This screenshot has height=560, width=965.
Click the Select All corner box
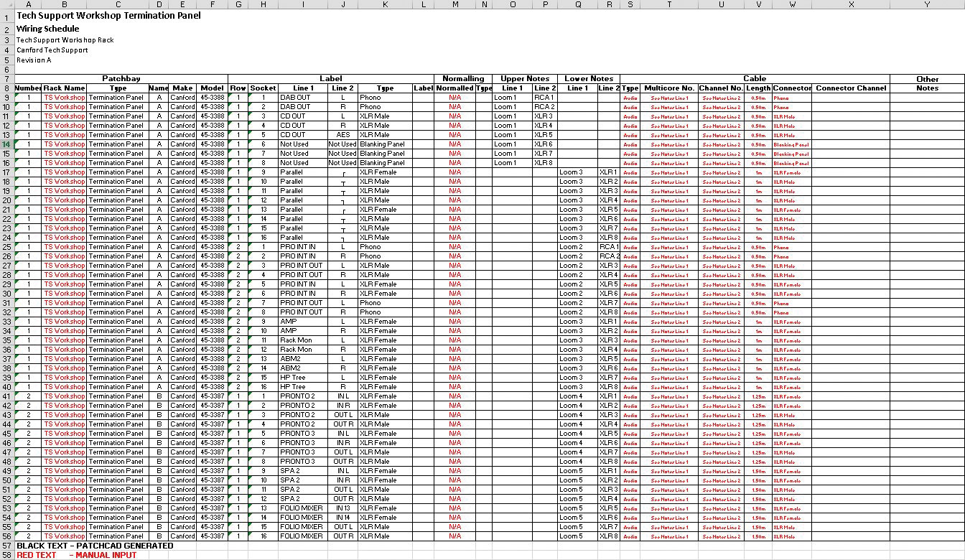pos(6,4)
